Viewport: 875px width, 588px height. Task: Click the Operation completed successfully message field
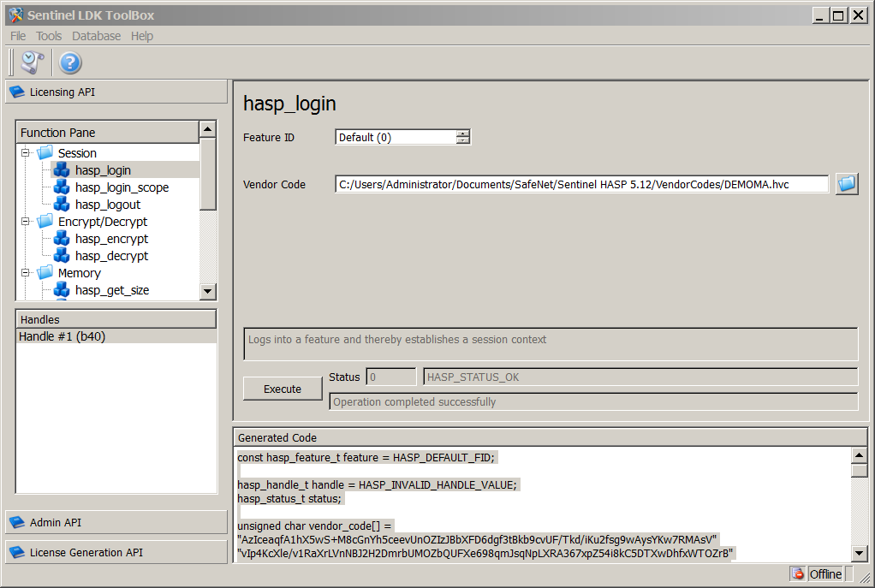[594, 401]
